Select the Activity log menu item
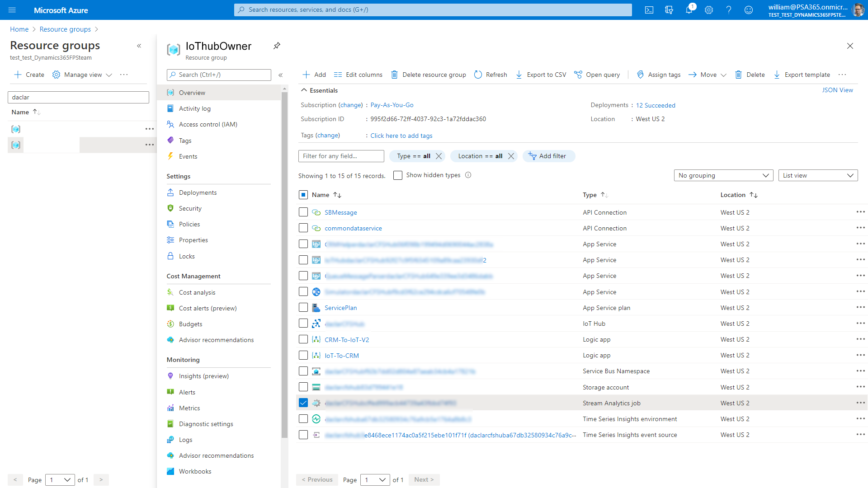Screen dimensions: 868x488 coord(194,108)
